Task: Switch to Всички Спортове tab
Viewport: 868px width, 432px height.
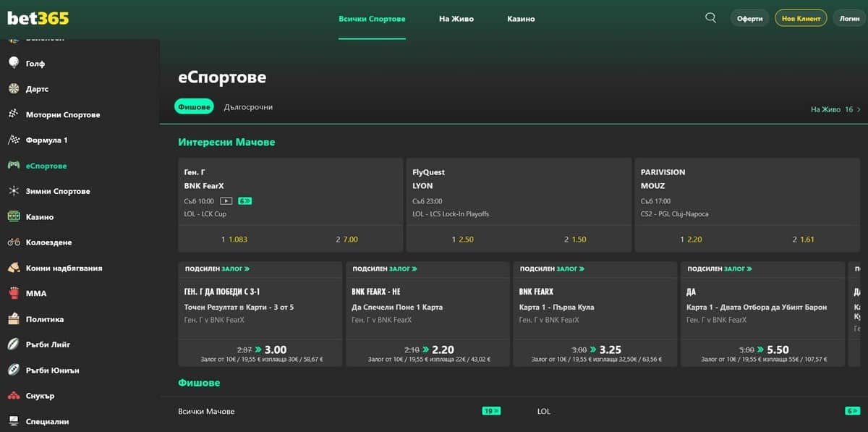Action: point(372,19)
